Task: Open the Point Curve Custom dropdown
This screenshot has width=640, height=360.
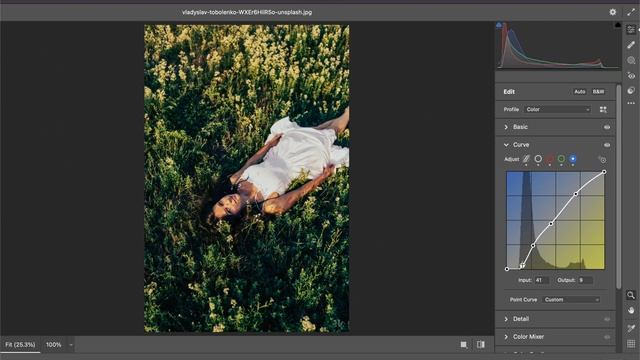Action: tap(571, 300)
